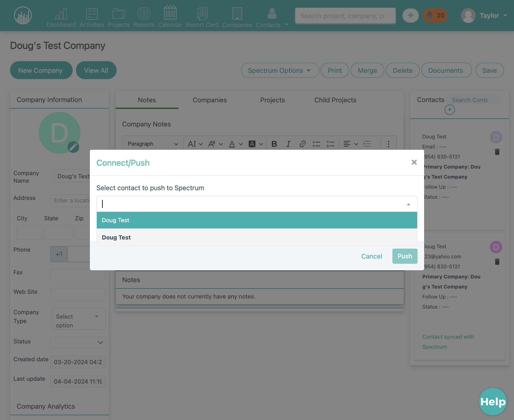
Task: Switch to the Notes tab
Action: pos(147,100)
